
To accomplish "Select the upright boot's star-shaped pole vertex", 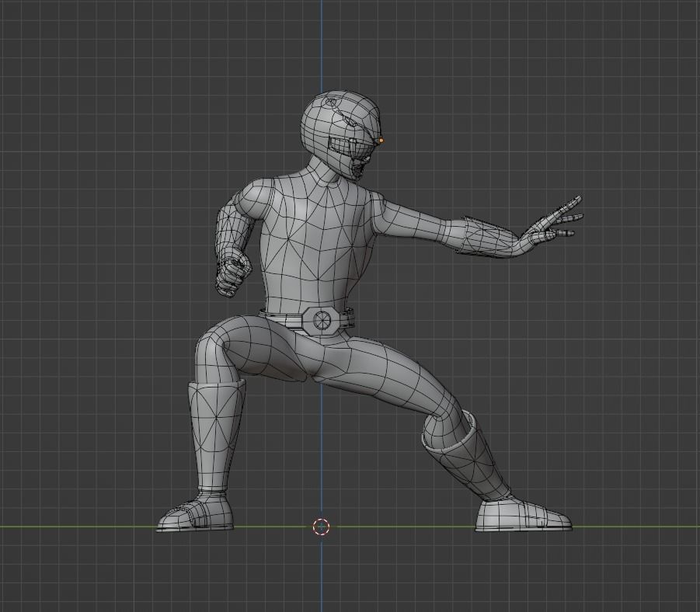I will (216, 417).
